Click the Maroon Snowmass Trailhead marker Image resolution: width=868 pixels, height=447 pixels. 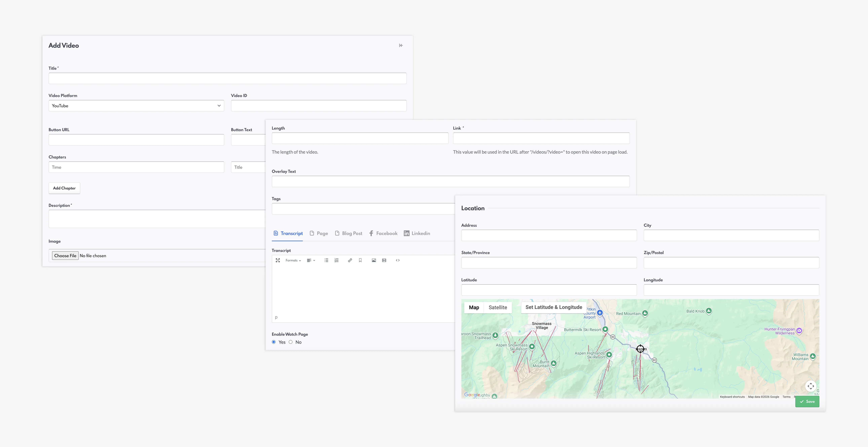[x=495, y=335]
